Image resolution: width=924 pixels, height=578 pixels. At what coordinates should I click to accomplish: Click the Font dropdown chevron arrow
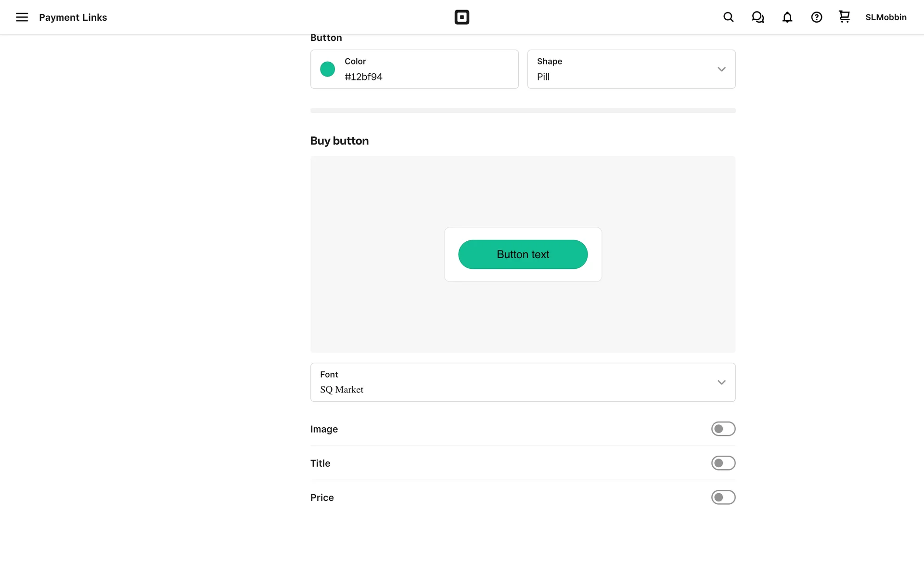[x=721, y=382]
